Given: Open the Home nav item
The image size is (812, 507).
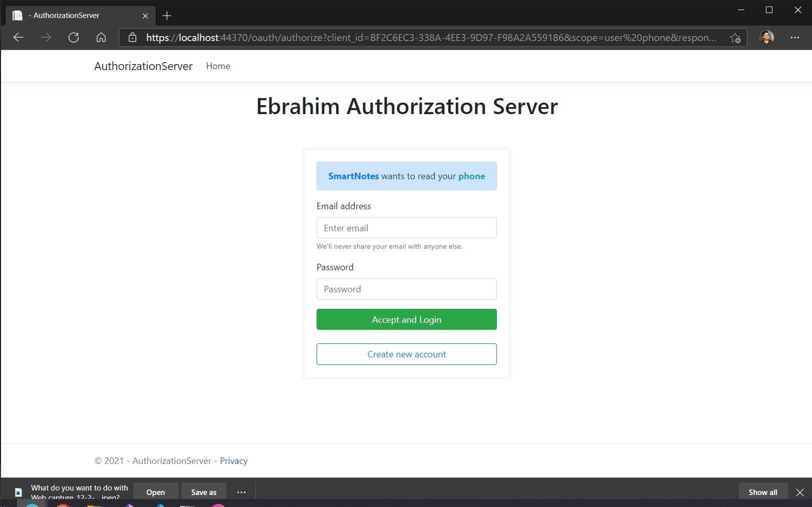Looking at the screenshot, I should [x=218, y=66].
